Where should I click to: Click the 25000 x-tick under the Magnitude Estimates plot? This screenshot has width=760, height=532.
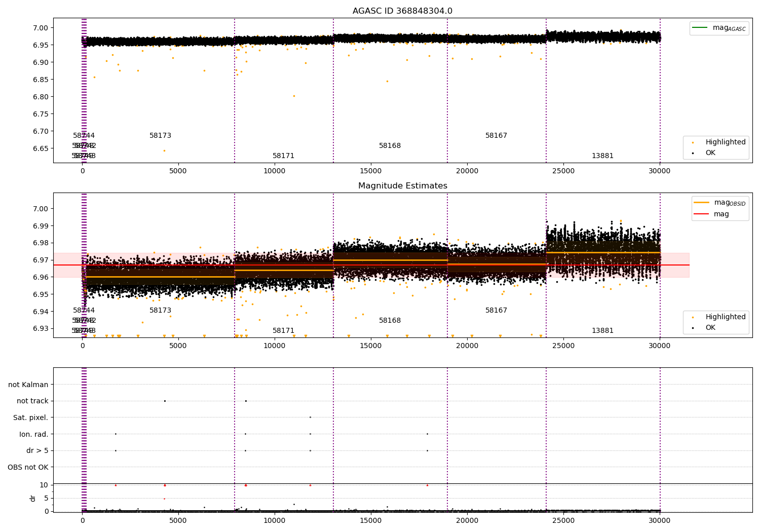tap(563, 346)
